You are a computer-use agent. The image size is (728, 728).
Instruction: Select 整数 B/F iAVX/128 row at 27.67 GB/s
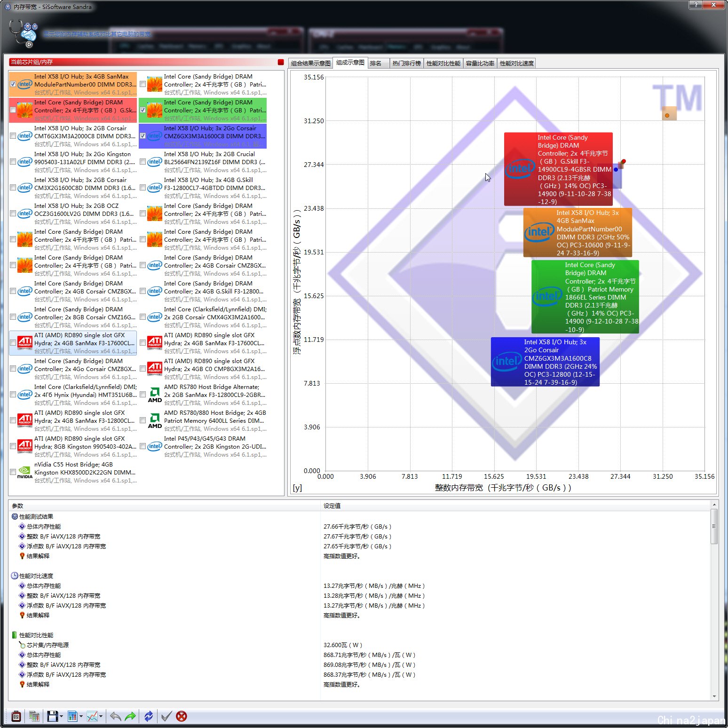[x=359, y=536]
